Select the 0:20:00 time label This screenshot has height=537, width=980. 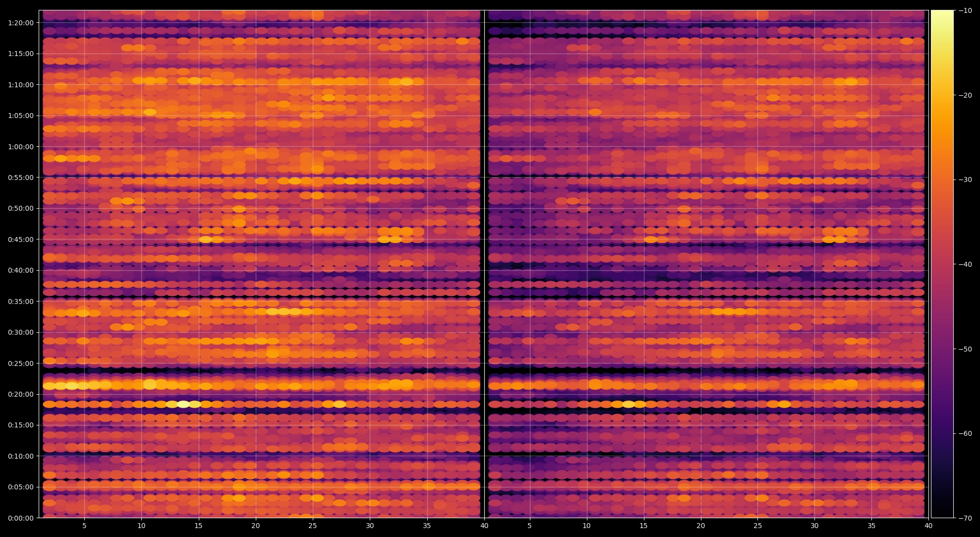coord(21,394)
